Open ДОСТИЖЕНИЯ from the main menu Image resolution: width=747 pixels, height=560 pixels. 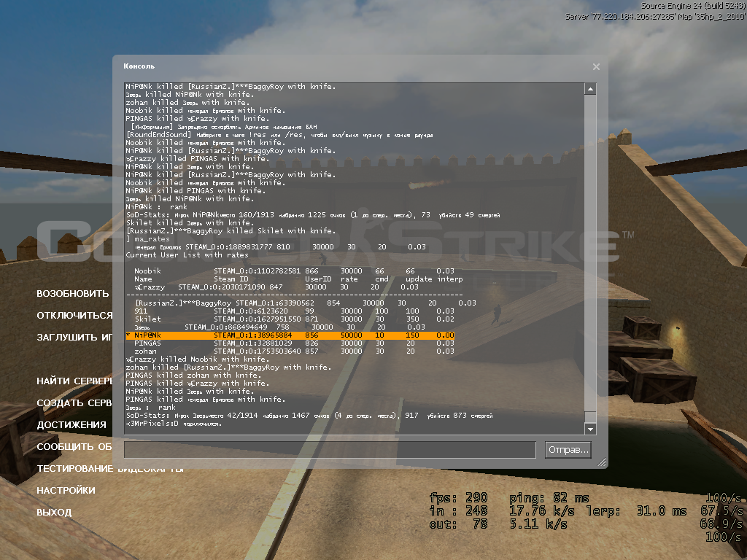coord(71,425)
